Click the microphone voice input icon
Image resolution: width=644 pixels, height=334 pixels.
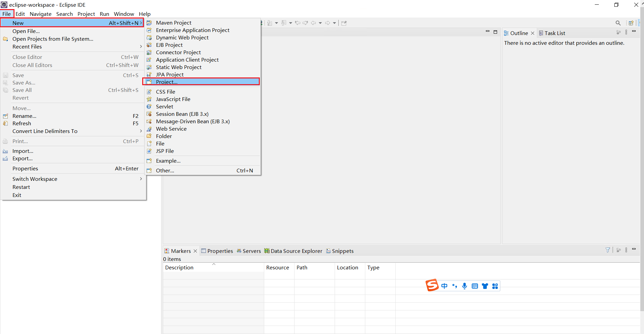[465, 286]
